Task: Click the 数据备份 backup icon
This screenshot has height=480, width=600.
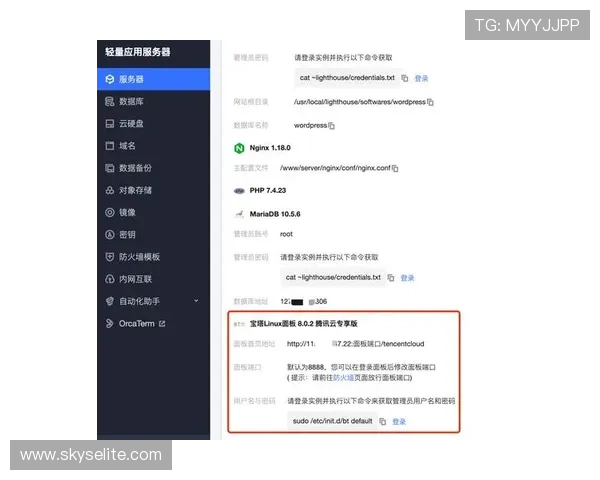Action: coord(110,168)
